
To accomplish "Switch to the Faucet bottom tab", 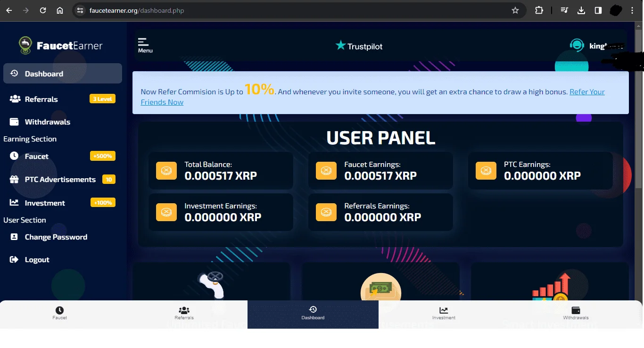I will 59,314.
